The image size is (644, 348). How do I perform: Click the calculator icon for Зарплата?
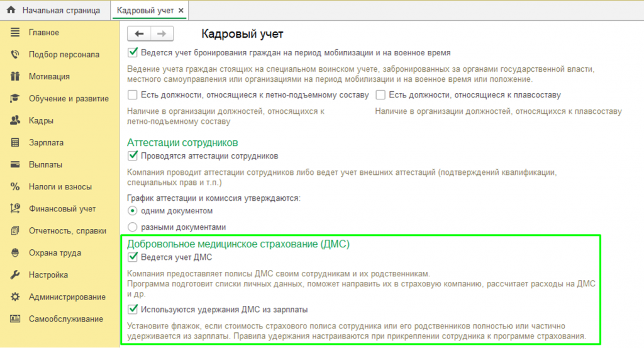tap(15, 143)
